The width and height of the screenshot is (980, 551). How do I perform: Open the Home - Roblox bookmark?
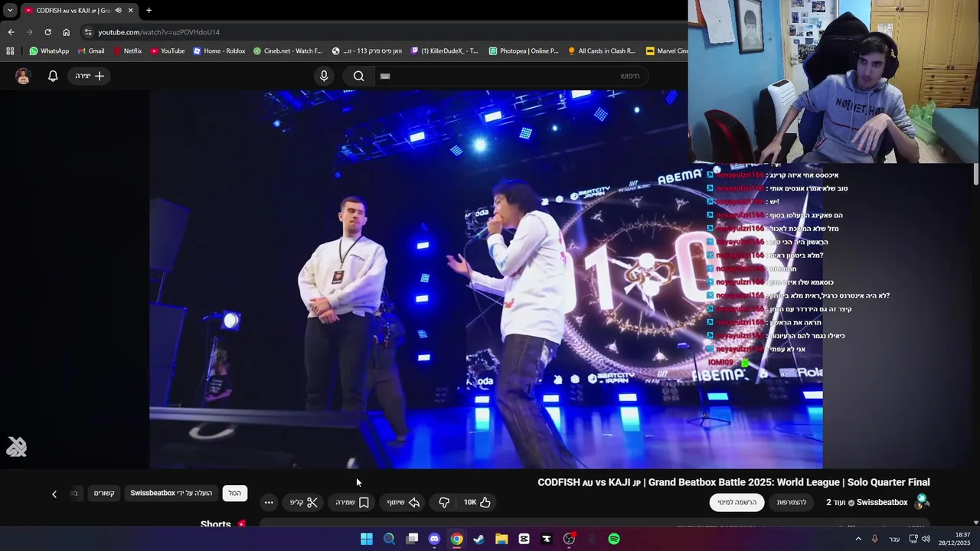click(219, 51)
